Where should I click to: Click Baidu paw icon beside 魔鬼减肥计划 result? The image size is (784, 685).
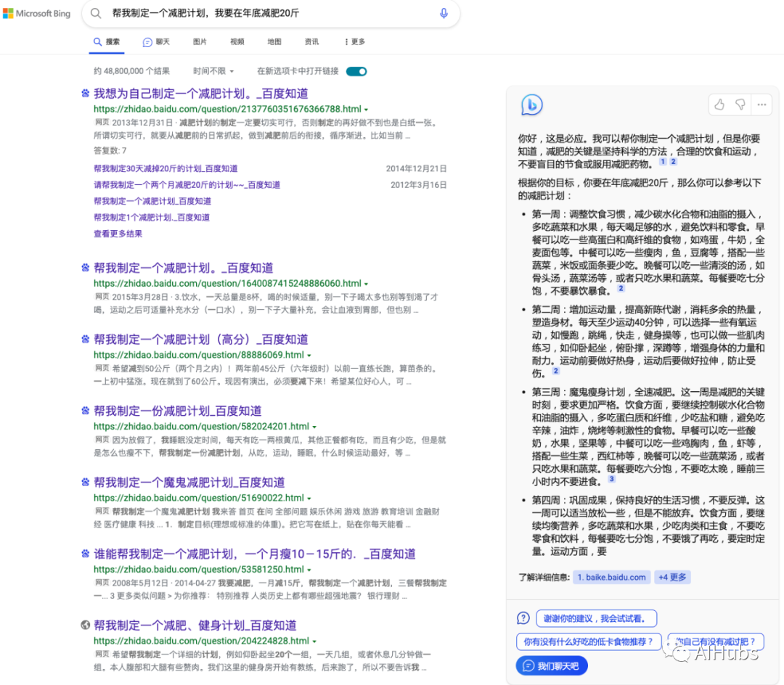click(x=86, y=482)
